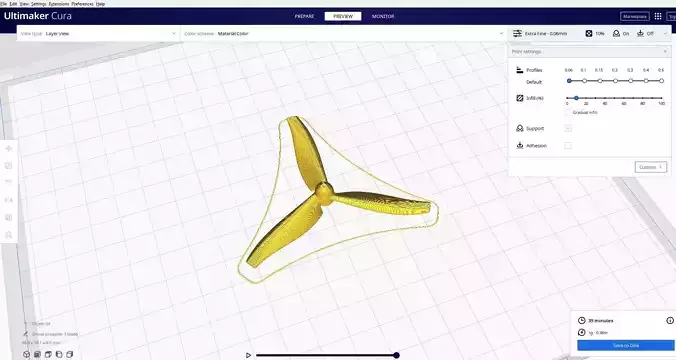Select the Scale tool in left toolbar

pos(9,166)
